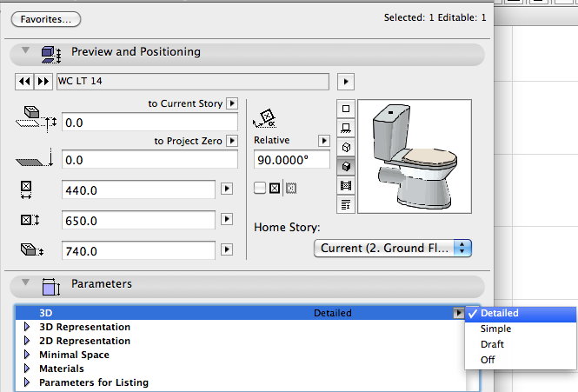Set the width dimension 440.0 field
The height and width of the screenshot is (392, 578).
point(138,189)
